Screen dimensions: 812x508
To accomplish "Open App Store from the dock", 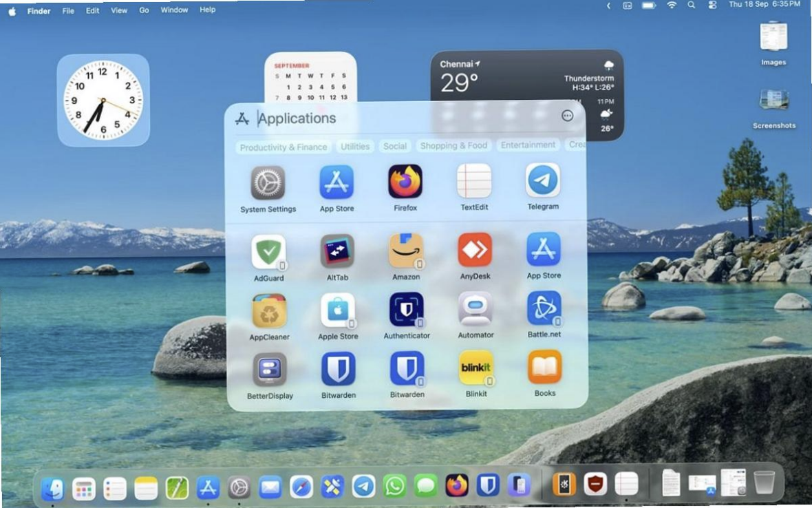I will tap(209, 488).
